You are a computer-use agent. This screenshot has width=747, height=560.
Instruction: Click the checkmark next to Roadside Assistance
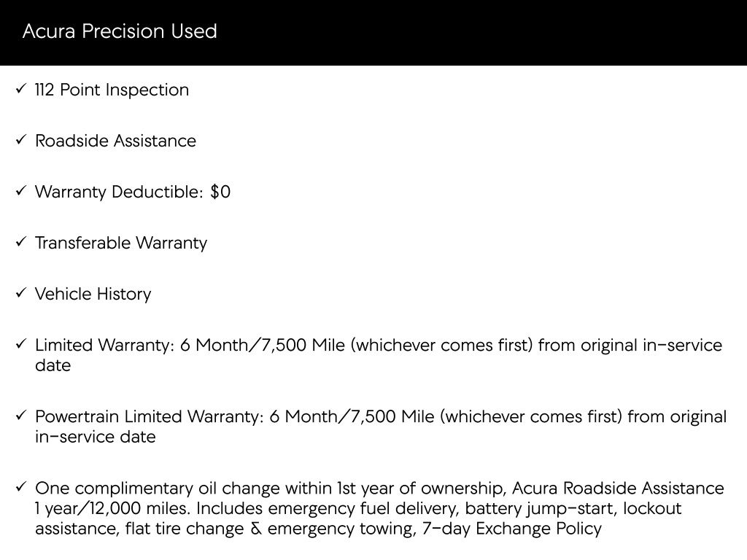coord(20,141)
